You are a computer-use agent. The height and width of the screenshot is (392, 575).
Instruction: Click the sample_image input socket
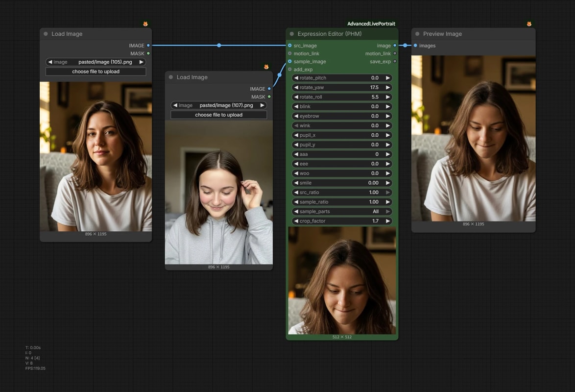click(x=289, y=62)
